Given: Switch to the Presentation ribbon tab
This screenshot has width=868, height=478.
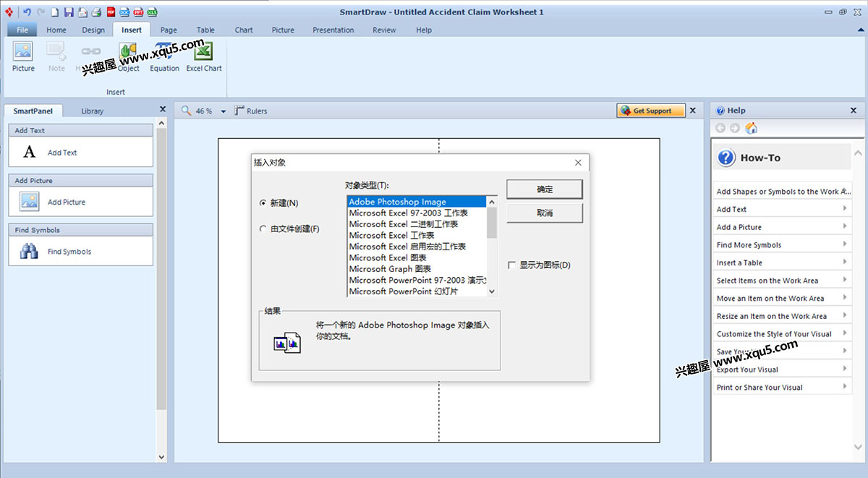Looking at the screenshot, I should [x=333, y=30].
